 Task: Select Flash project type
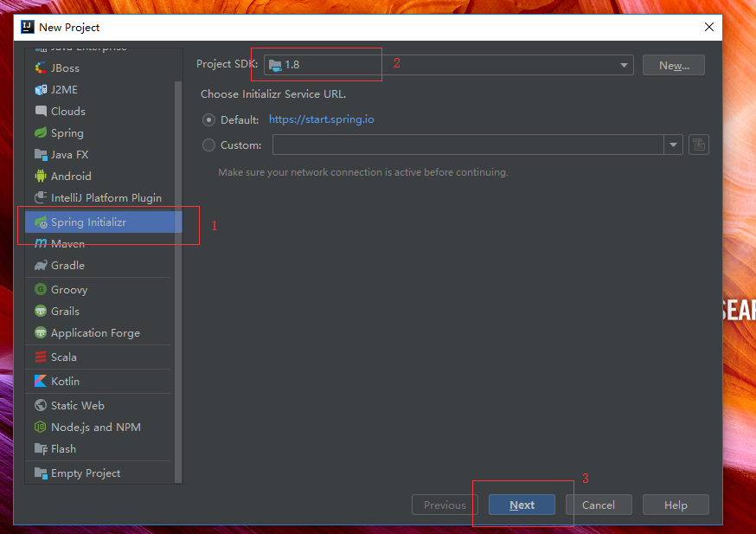[104, 448]
